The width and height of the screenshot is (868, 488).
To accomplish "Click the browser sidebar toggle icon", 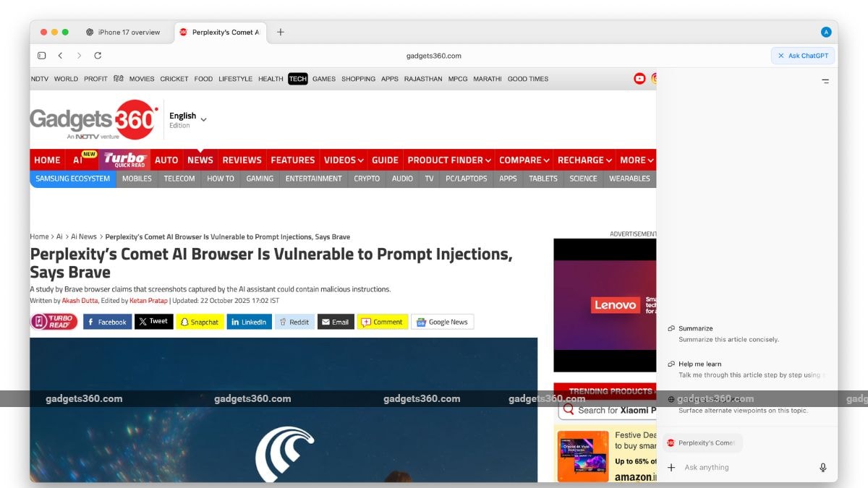I will 41,56.
